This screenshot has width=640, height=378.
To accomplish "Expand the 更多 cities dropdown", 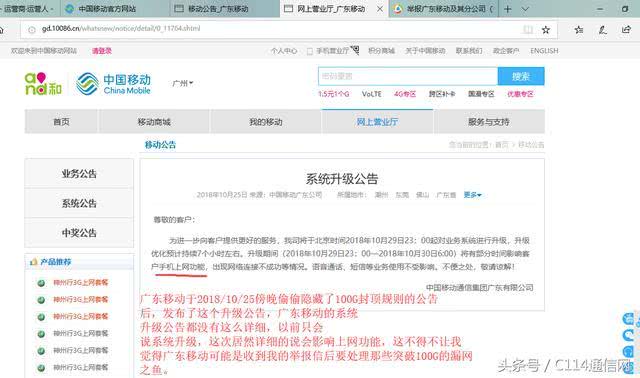I will [472, 195].
